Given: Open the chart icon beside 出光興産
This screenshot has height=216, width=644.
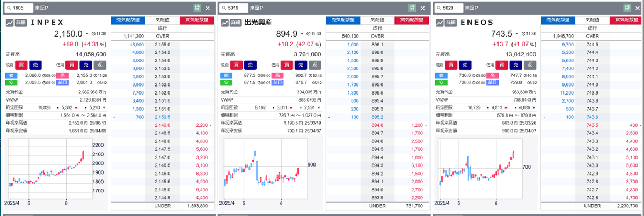Looking at the screenshot, I should [224, 23].
